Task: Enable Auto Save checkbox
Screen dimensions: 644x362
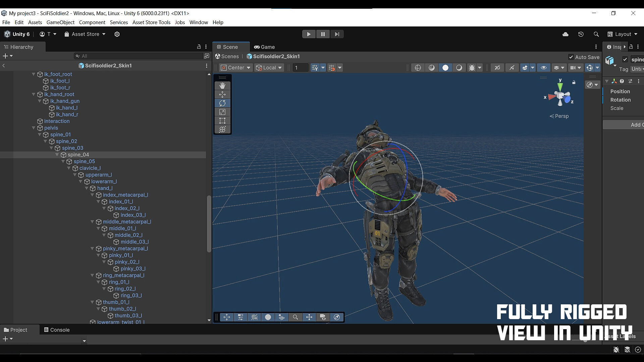Action: [x=571, y=57]
